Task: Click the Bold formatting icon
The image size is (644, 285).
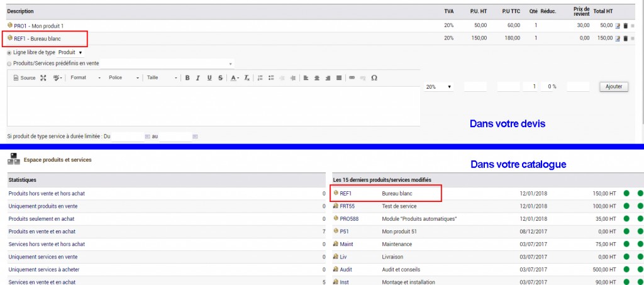Action: [x=187, y=78]
